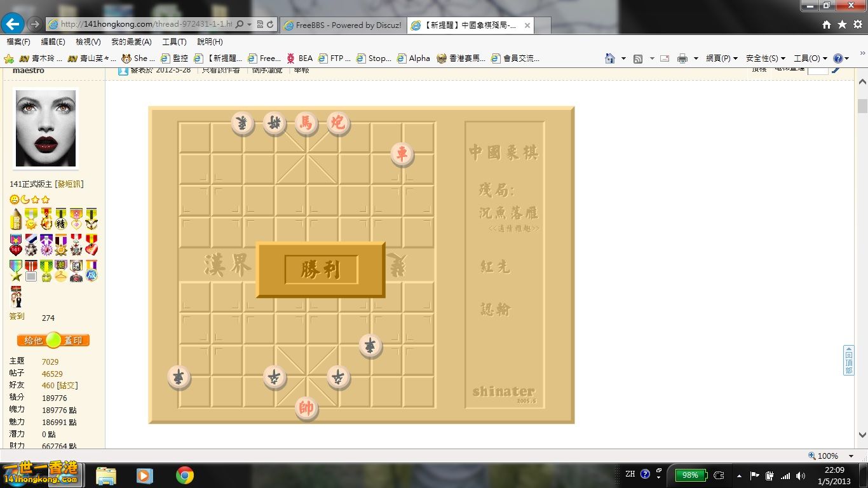
Task: Click the volume speaker tray icon
Action: click(x=800, y=475)
